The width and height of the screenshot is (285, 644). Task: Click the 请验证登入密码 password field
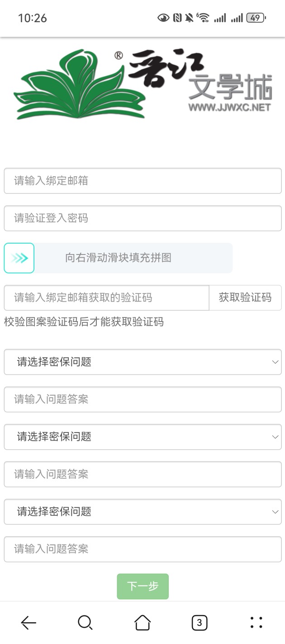click(142, 218)
